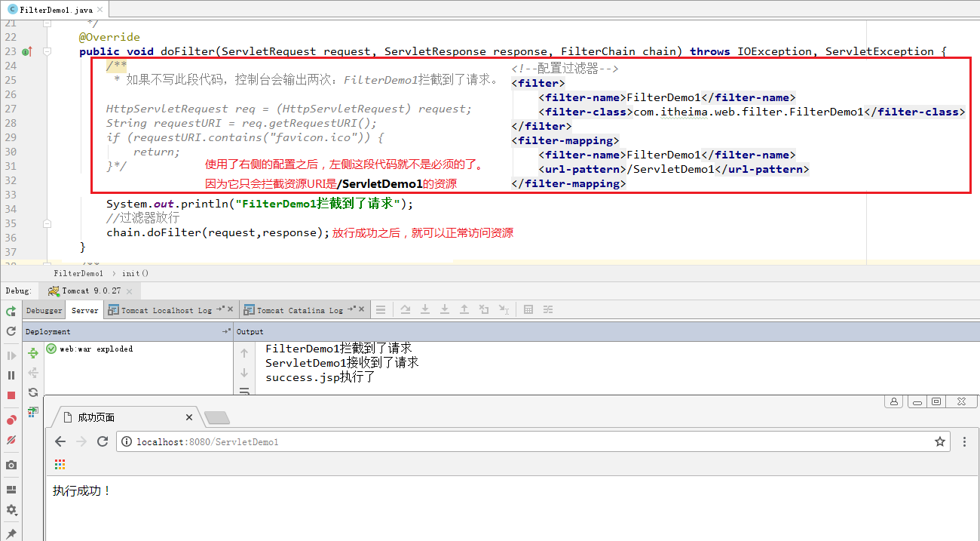Close the FilterDemo1.java editor tab
The height and width of the screenshot is (541, 980).
tap(101, 10)
